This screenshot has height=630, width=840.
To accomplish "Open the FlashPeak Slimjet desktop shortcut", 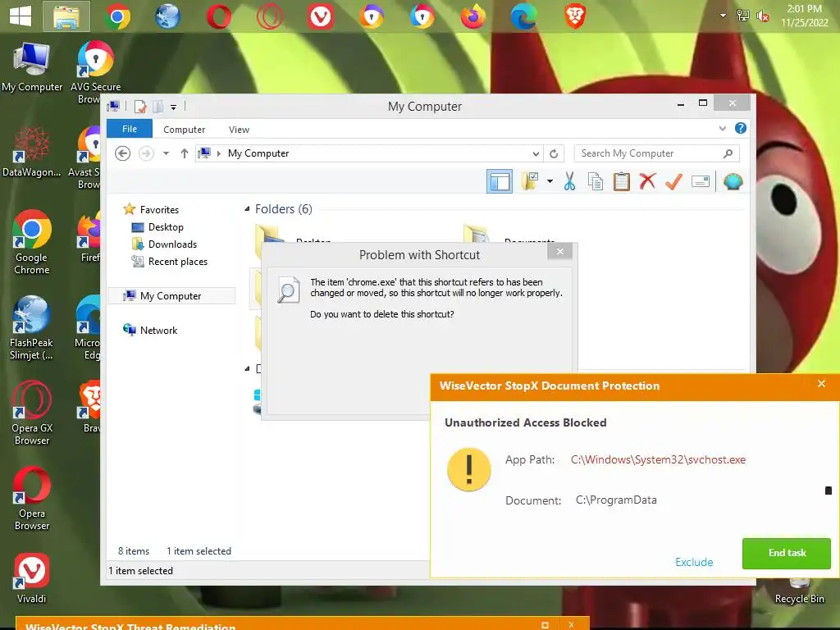I will [x=31, y=328].
